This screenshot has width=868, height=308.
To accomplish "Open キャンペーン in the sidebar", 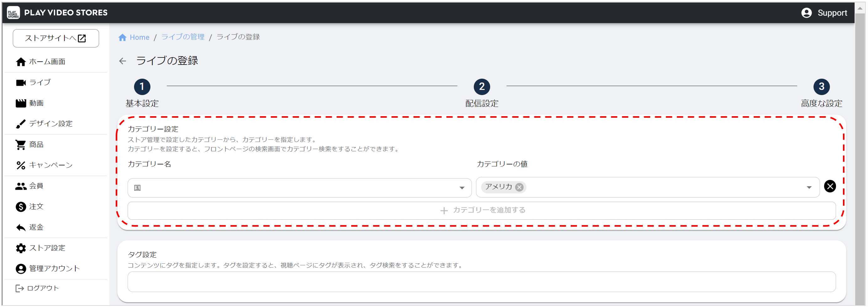I will click(x=50, y=165).
